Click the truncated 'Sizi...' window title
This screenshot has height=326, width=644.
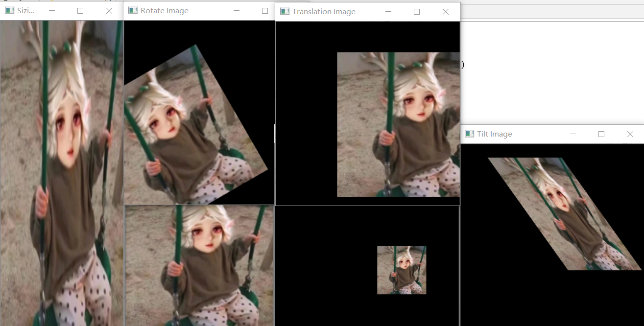[x=26, y=11]
